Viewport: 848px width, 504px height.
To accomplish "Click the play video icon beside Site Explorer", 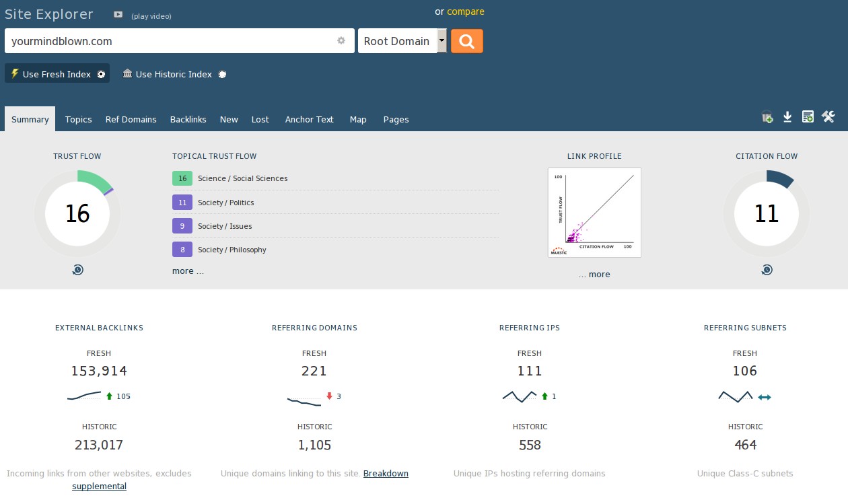I will [x=118, y=15].
